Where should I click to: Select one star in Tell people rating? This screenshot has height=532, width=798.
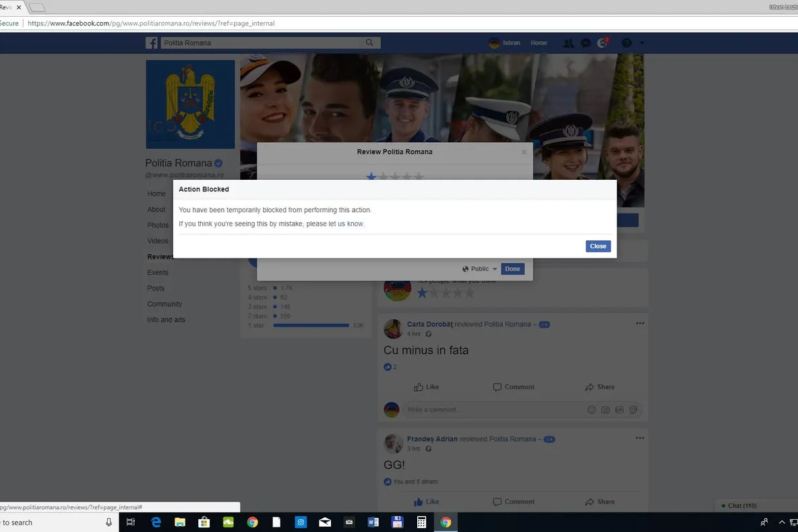point(422,293)
